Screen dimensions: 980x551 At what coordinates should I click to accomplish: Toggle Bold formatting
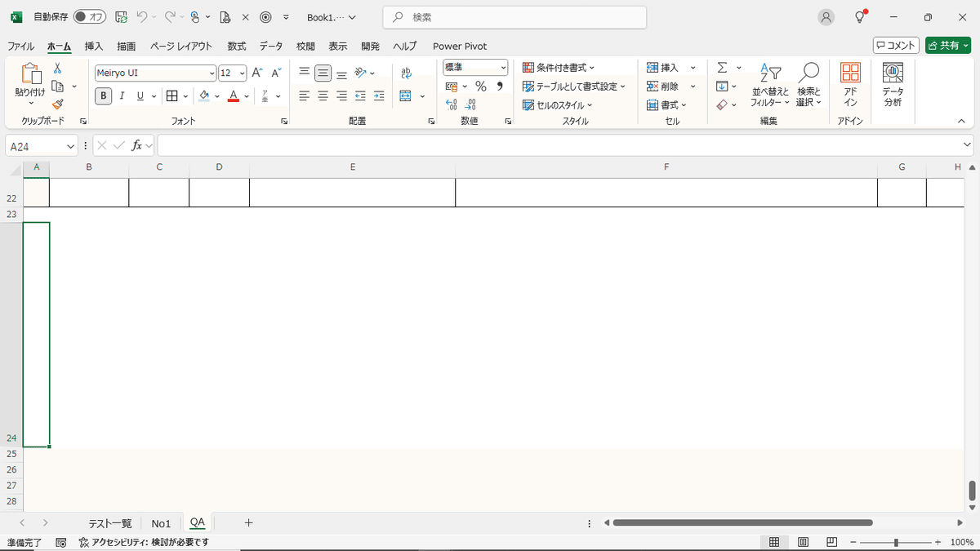pyautogui.click(x=104, y=96)
